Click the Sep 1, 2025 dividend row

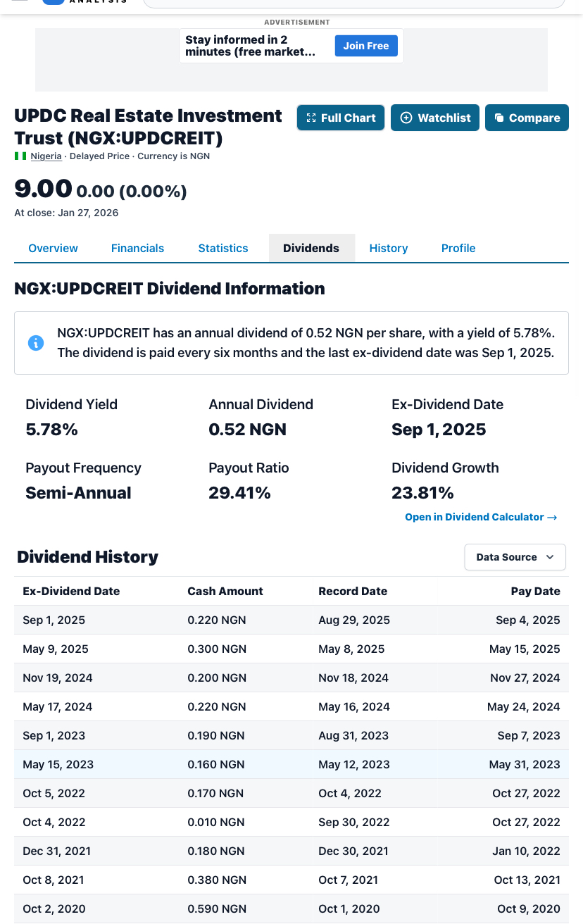pos(291,620)
